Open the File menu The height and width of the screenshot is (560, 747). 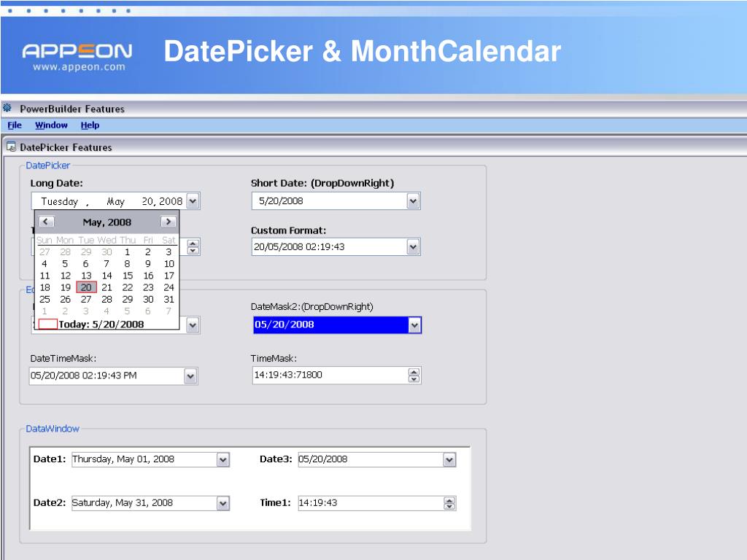click(15, 125)
